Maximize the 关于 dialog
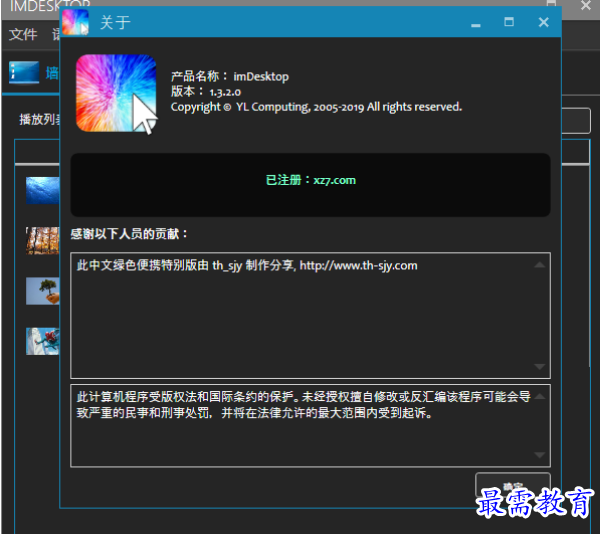The width and height of the screenshot is (600, 534). click(x=509, y=22)
